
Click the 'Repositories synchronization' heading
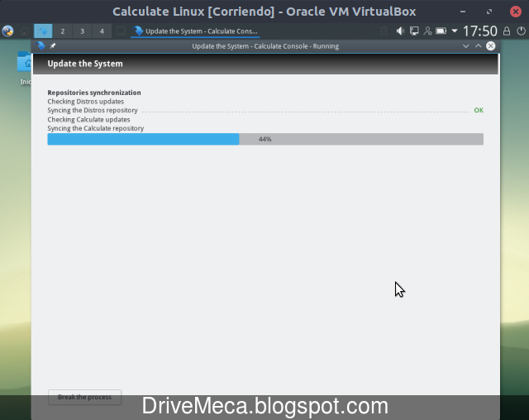[94, 93]
